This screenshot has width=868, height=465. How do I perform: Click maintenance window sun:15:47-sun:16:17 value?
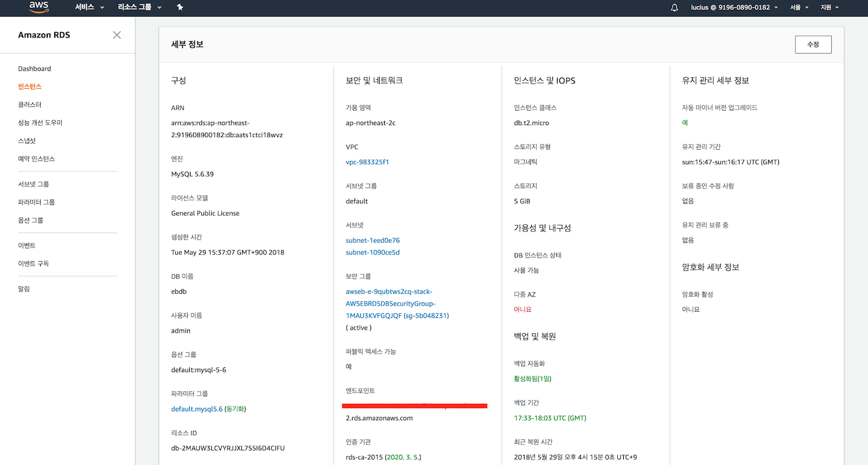[731, 162]
